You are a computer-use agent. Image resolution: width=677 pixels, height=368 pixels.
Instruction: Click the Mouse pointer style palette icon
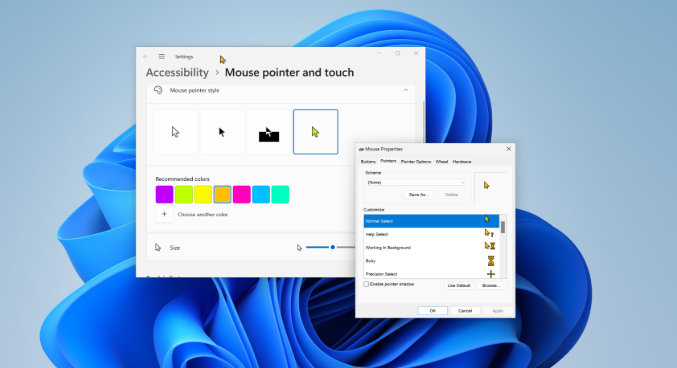158,90
